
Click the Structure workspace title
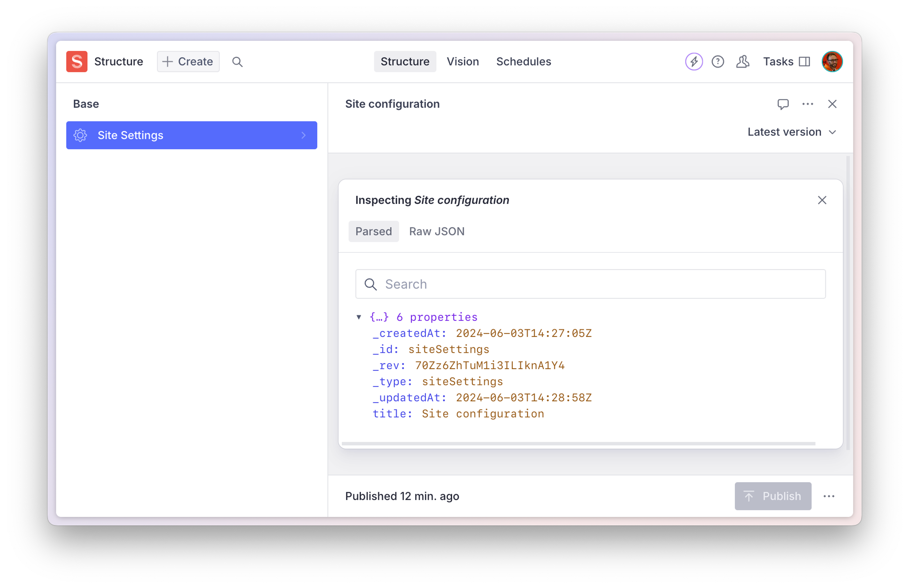pyautogui.click(x=118, y=61)
